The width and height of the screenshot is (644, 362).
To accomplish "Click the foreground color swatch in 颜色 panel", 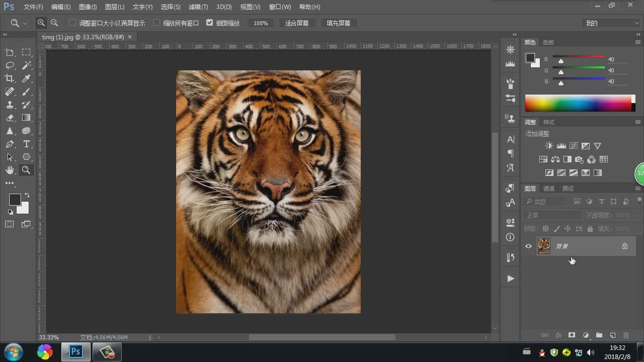I will pyautogui.click(x=530, y=58).
